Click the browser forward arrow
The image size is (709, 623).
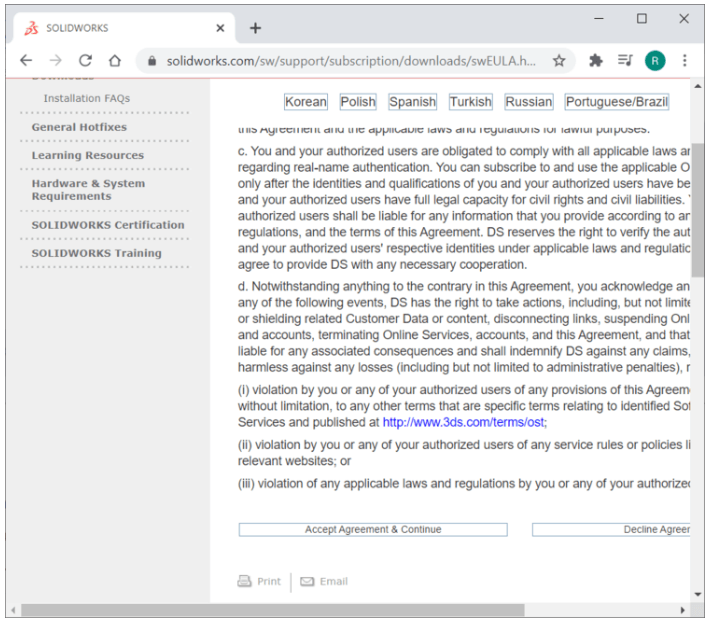coord(56,60)
